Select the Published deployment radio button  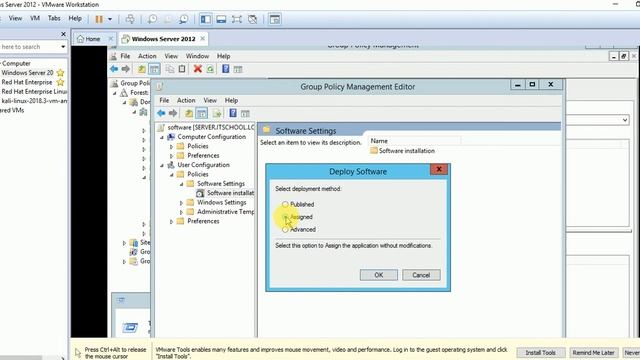[x=285, y=204]
